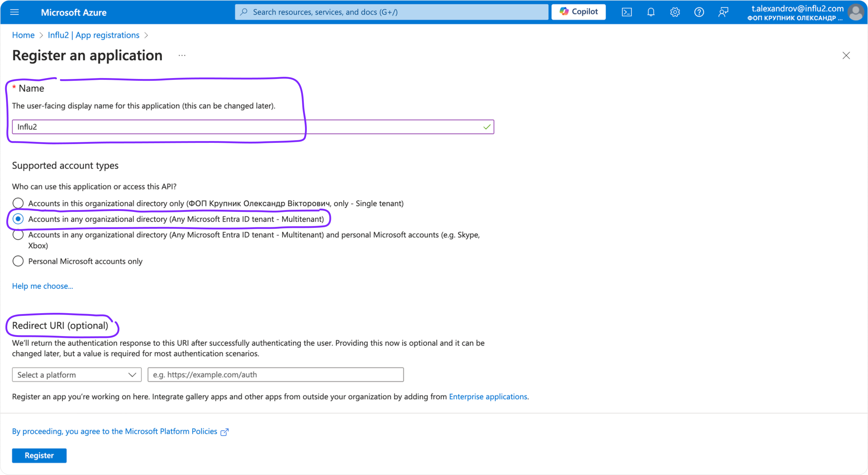This screenshot has height=475, width=868.
Task: Launch Copilot assistant
Action: pos(578,11)
